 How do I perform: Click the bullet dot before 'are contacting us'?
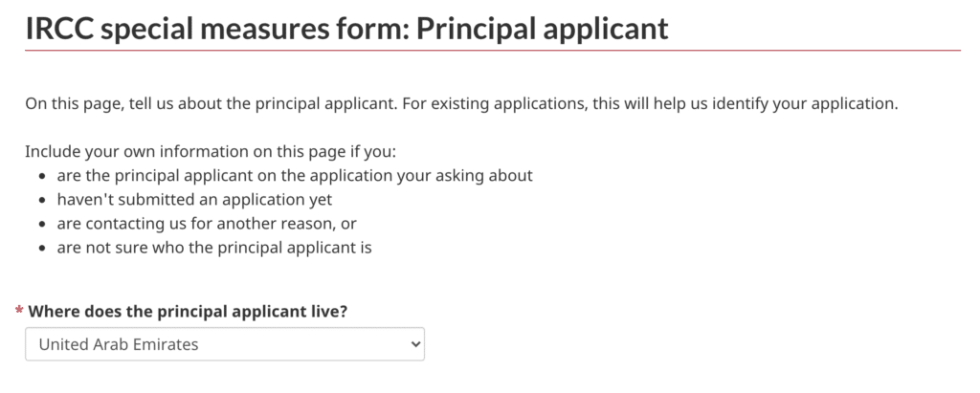(43, 225)
